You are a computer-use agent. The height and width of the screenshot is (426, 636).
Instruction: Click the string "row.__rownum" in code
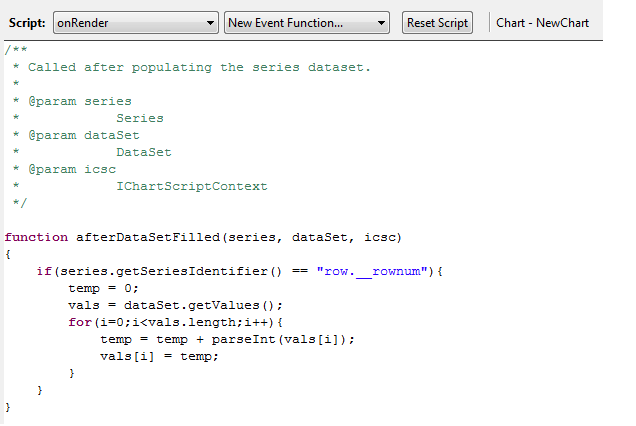(x=372, y=271)
